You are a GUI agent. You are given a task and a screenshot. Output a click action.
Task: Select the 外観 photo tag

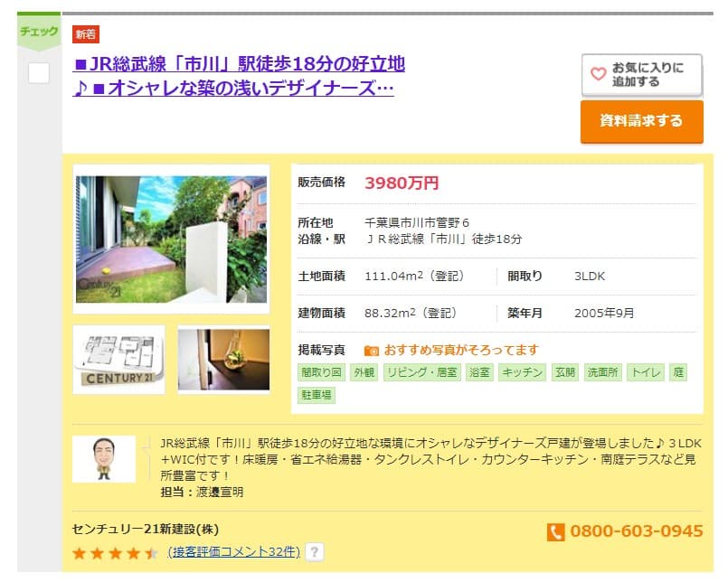pyautogui.click(x=364, y=372)
